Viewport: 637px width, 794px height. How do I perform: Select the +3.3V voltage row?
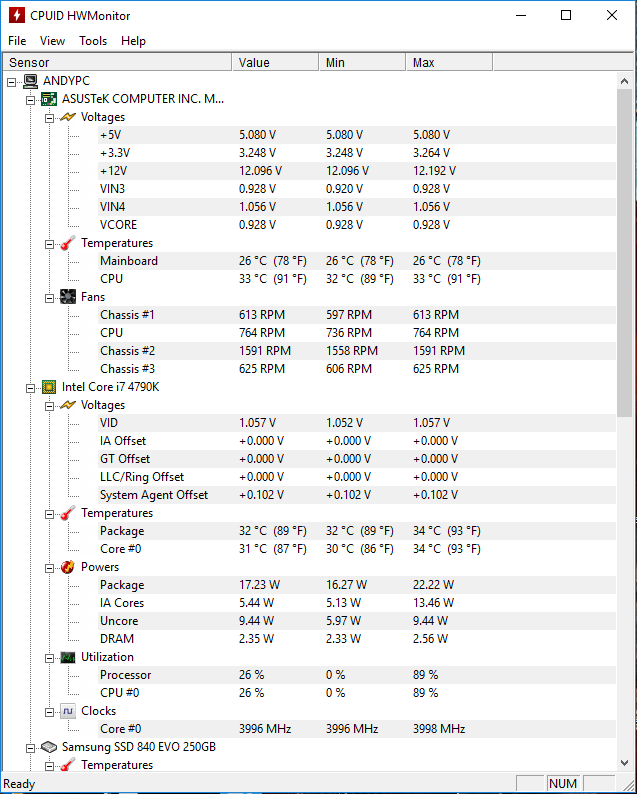tap(357, 153)
